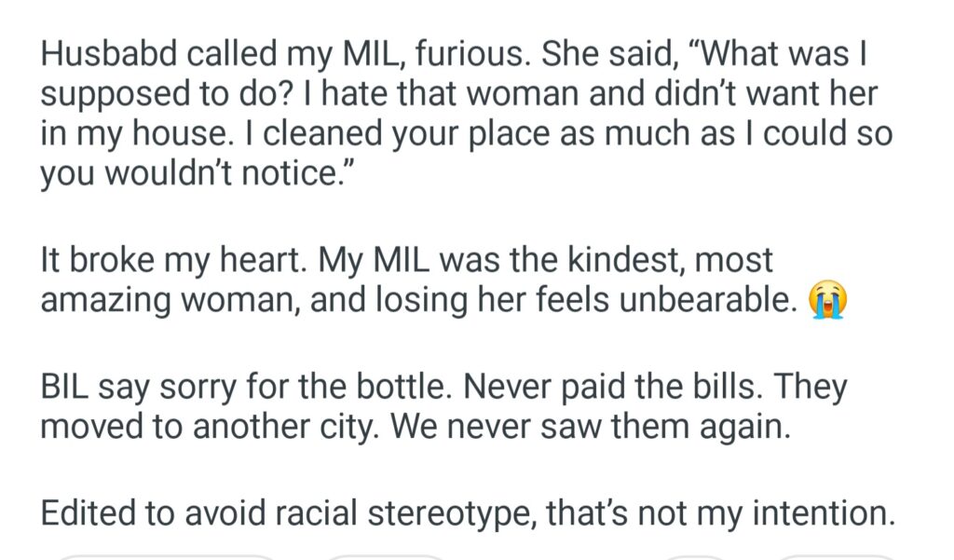Screen dimensions: 954x560
Task: Click the word "unbearable" before the emoji
Action: 690,302
